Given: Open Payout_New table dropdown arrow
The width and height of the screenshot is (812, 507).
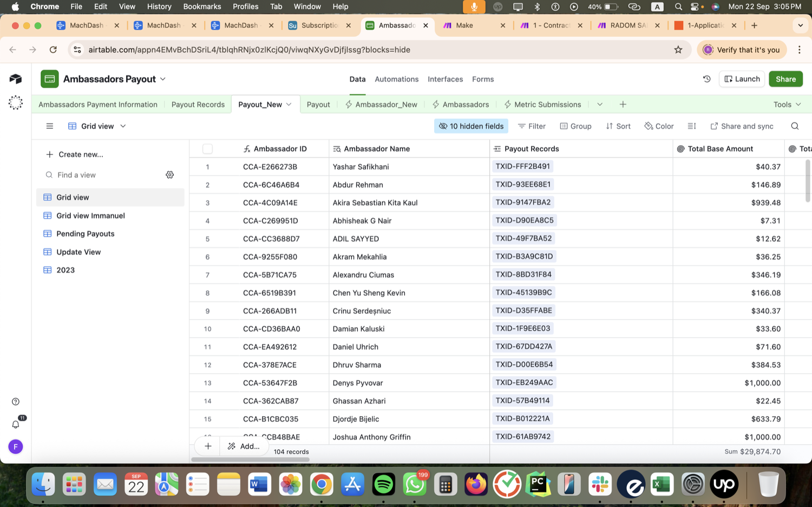Looking at the screenshot, I should [289, 104].
